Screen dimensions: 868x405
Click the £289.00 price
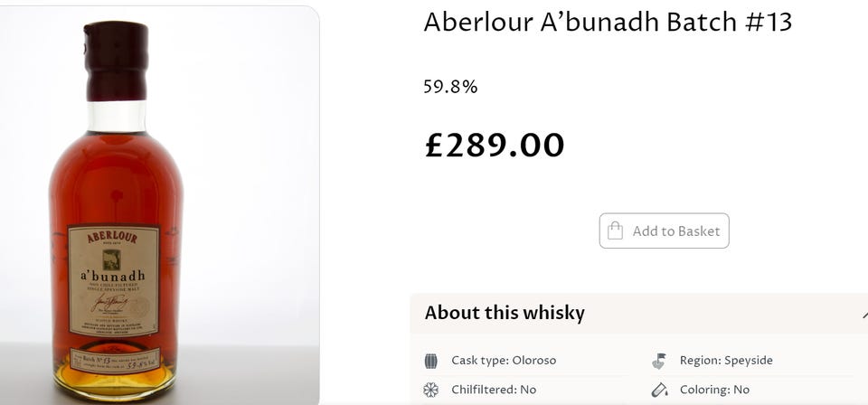coord(495,145)
